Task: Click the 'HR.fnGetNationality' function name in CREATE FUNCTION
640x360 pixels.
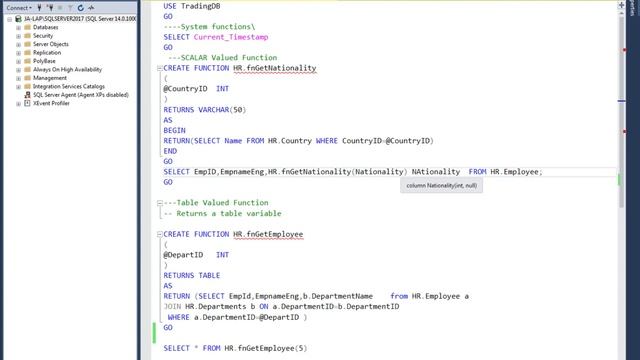Action: (x=275, y=68)
